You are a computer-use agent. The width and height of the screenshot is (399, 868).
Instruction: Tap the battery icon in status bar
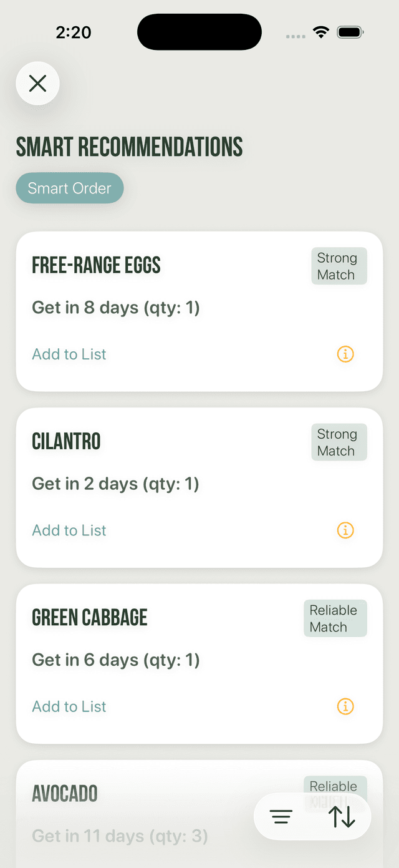(x=350, y=31)
